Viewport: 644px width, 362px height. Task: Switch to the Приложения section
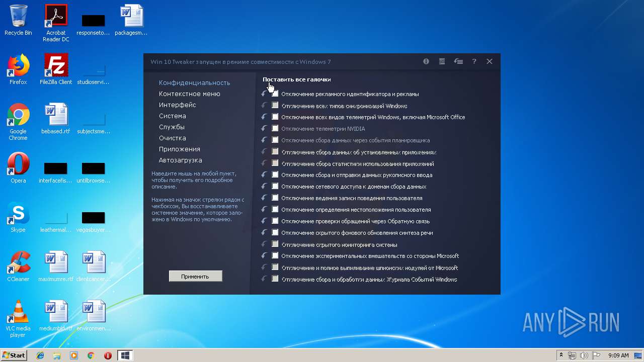point(179,149)
